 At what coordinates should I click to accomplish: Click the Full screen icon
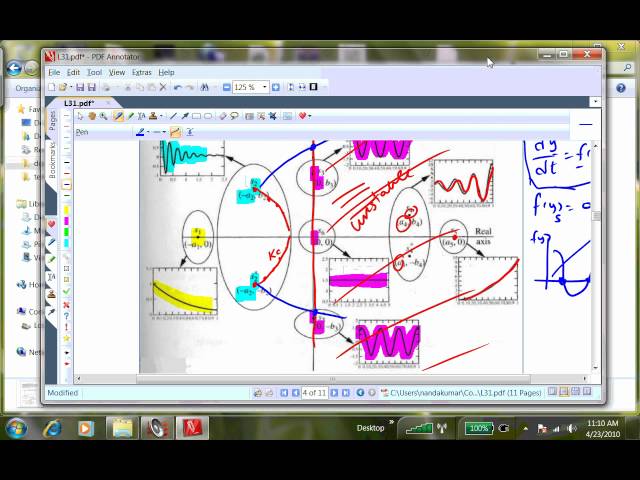[313, 87]
